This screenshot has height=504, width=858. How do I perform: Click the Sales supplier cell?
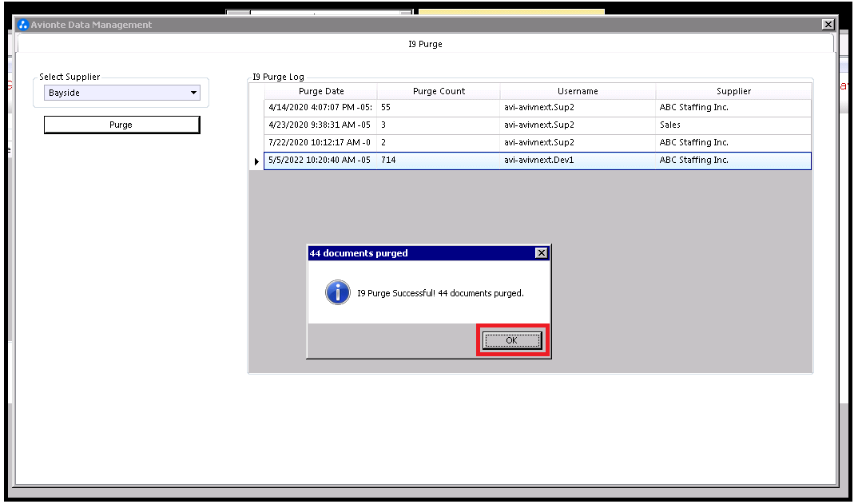pyautogui.click(x=733, y=125)
